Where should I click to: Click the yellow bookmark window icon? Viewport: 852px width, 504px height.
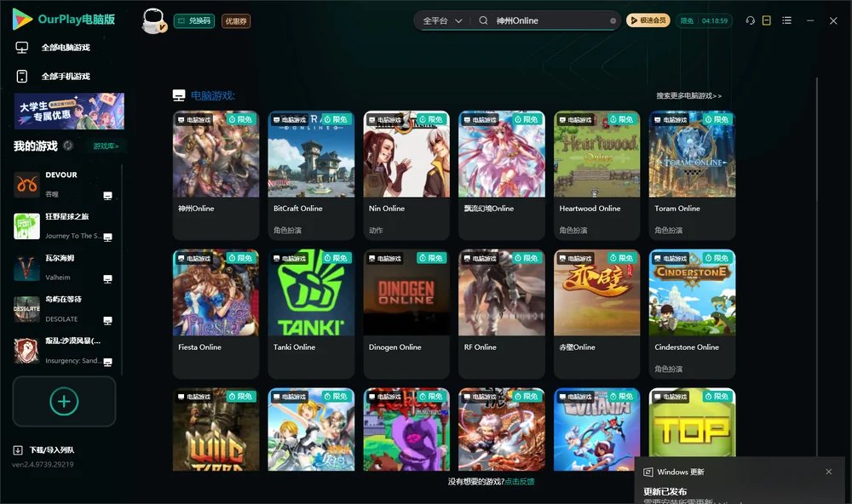pyautogui.click(x=767, y=20)
